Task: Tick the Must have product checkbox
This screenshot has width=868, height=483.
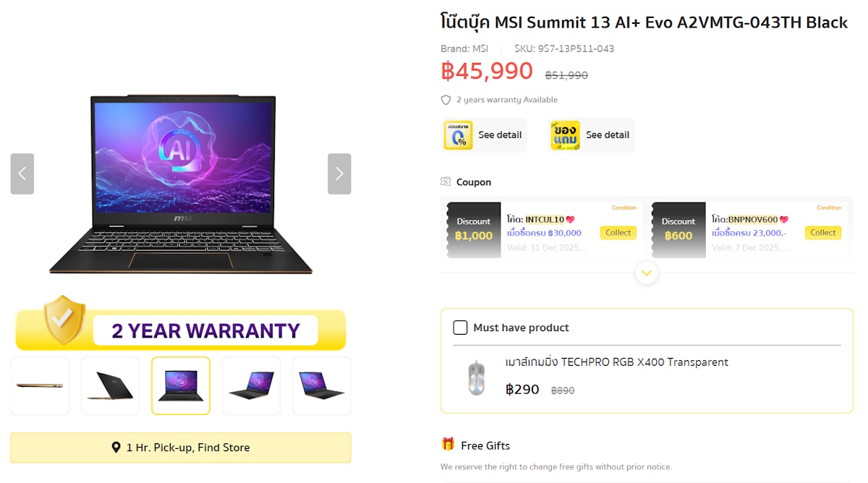Action: (x=460, y=328)
